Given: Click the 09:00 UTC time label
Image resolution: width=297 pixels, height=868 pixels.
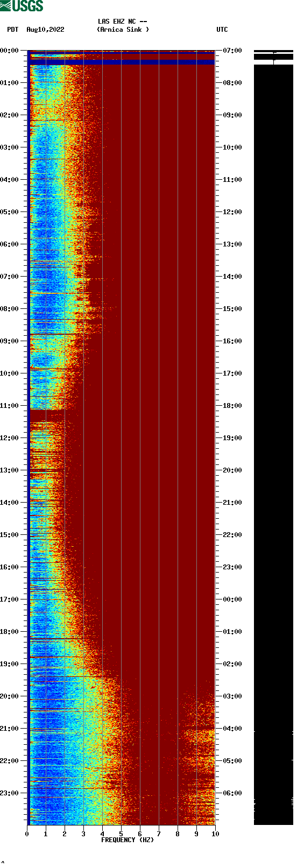Looking at the screenshot, I should tap(232, 115).
